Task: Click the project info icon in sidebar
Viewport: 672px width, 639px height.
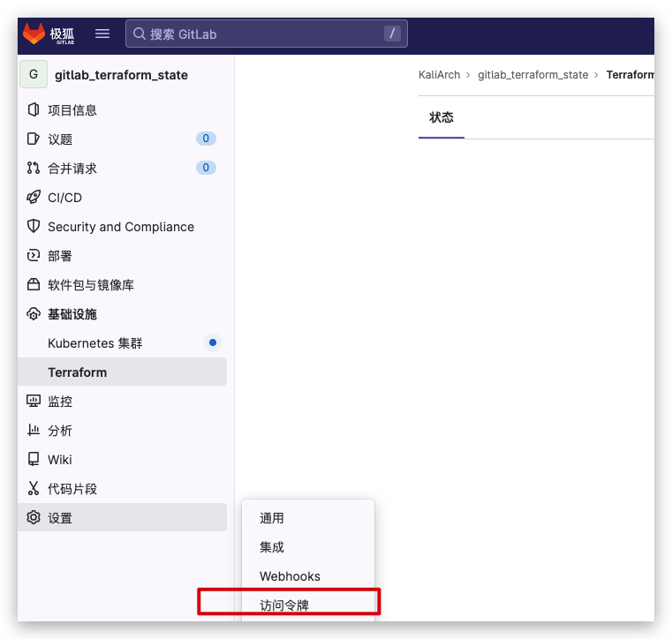Action: (34, 110)
